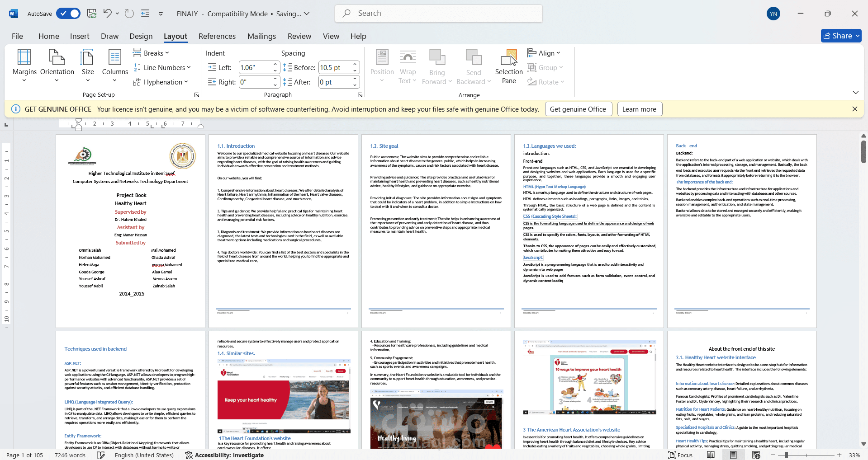Open the File tab
The height and width of the screenshot is (460, 868).
(17, 36)
